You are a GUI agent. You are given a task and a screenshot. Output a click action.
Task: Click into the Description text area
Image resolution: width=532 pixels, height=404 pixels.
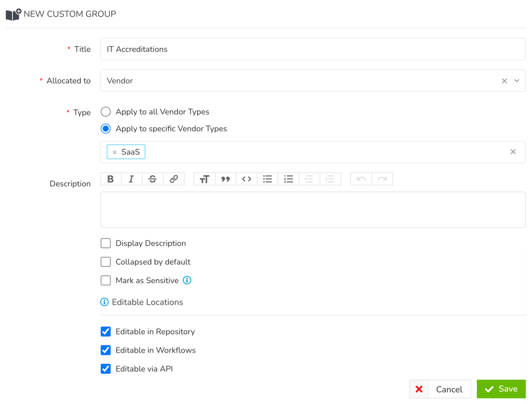(x=312, y=210)
